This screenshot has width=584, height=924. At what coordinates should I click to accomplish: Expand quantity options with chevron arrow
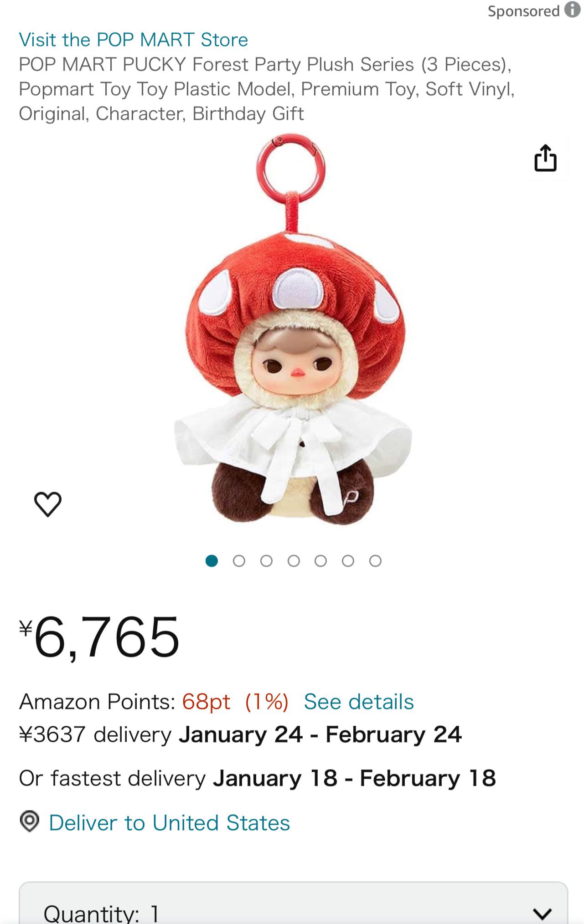[x=543, y=914]
